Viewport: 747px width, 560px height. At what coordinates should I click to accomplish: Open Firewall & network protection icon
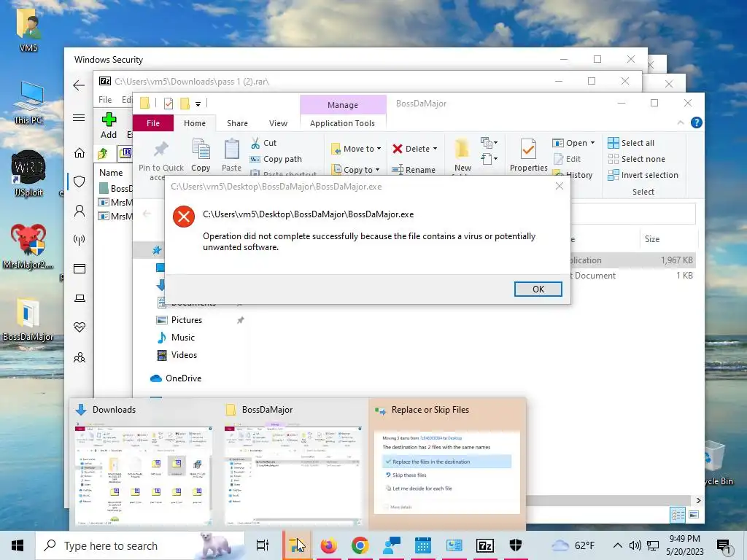79,239
